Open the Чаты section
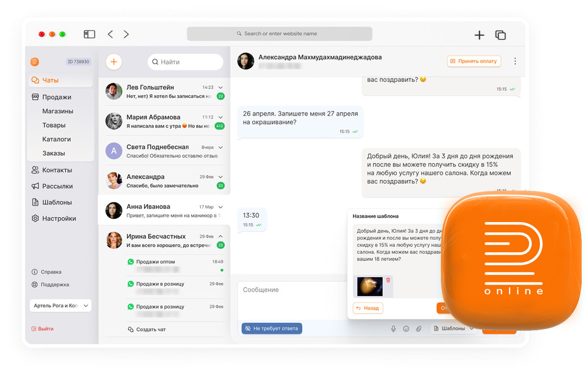This screenshot has height=373, width=588. point(60,80)
